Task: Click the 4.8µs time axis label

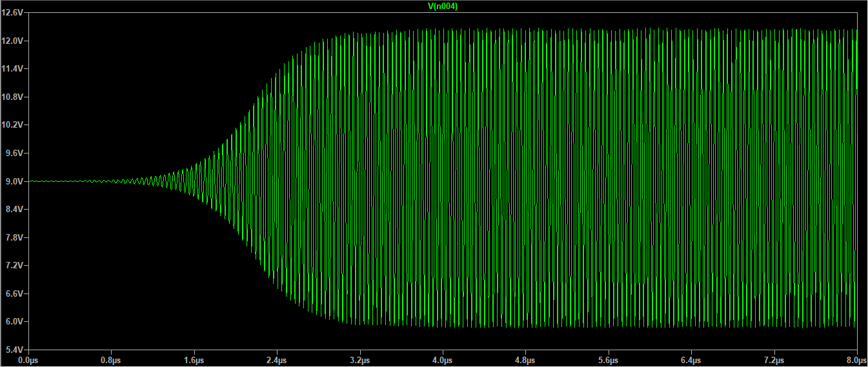Action: point(525,360)
